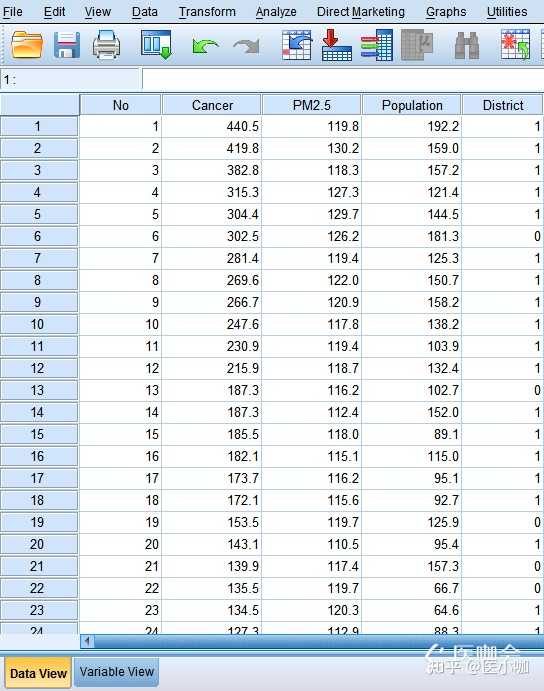
Task: Click the Go to case icon
Action: (x=297, y=45)
